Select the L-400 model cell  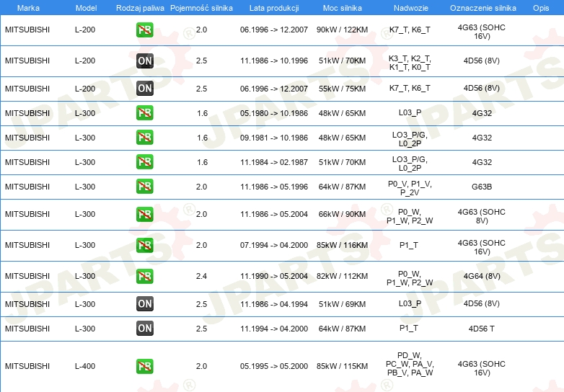pos(85,366)
